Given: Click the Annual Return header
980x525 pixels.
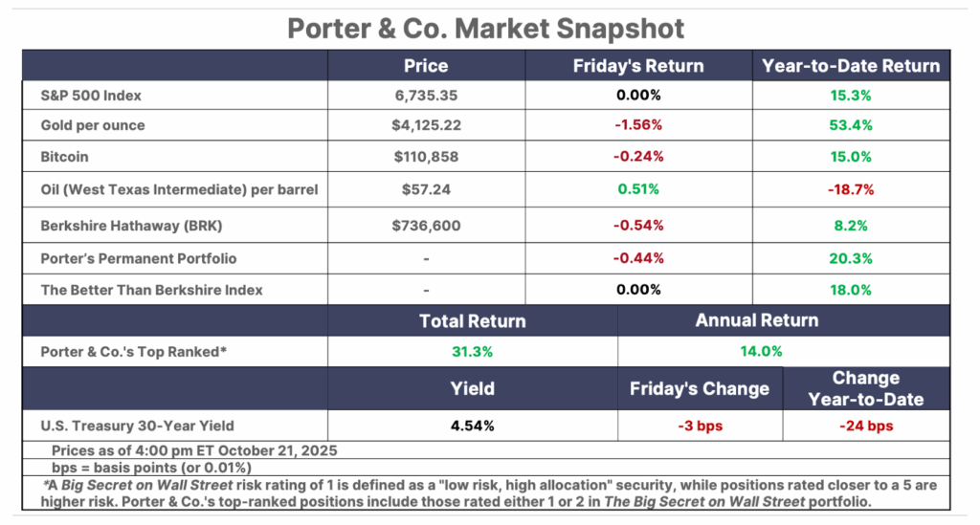Looking at the screenshot, I should [756, 321].
